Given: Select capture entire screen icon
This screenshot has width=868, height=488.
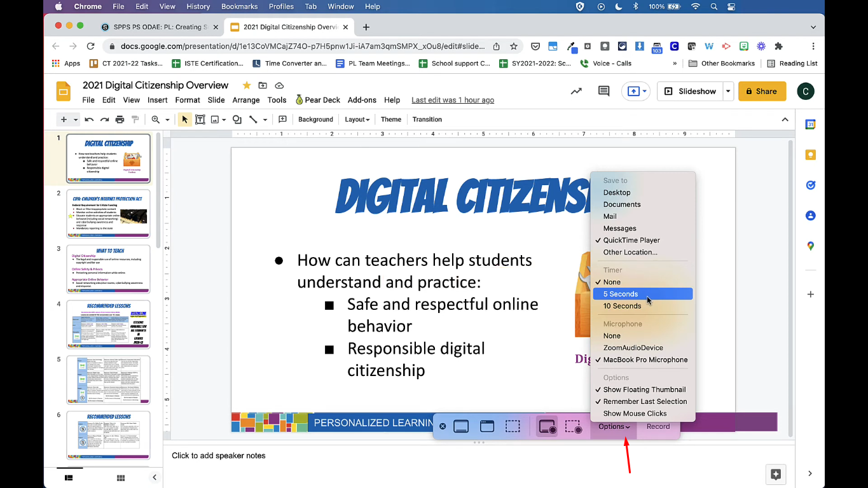Looking at the screenshot, I should click(461, 427).
